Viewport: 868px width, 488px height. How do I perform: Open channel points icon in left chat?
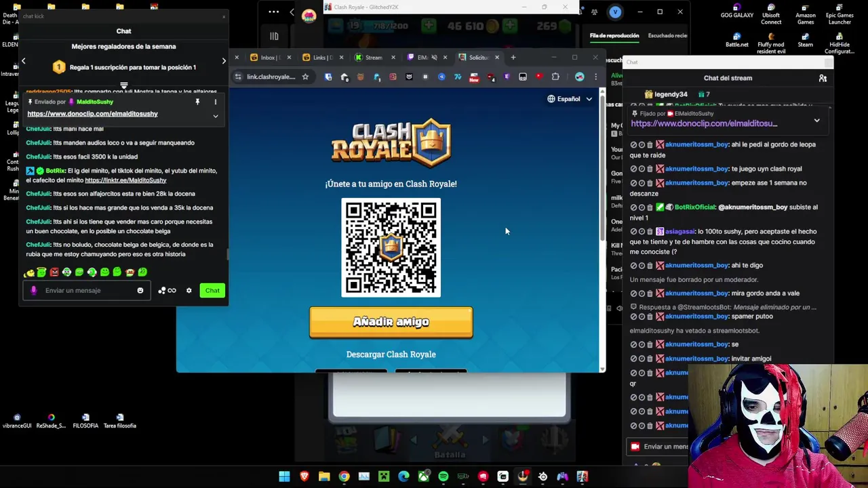167,291
